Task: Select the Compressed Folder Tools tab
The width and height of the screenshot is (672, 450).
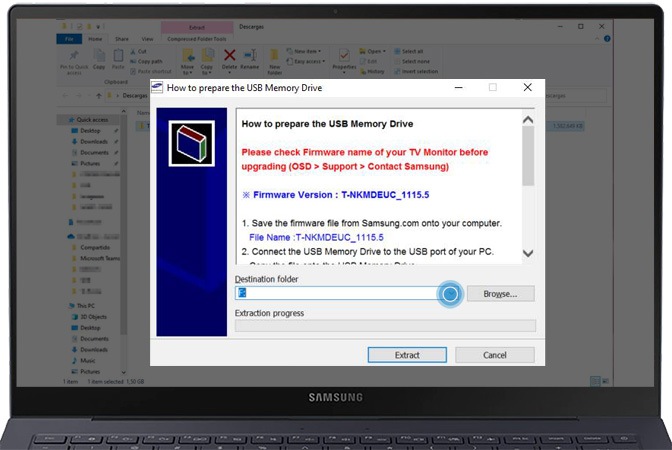Action: tap(197, 39)
